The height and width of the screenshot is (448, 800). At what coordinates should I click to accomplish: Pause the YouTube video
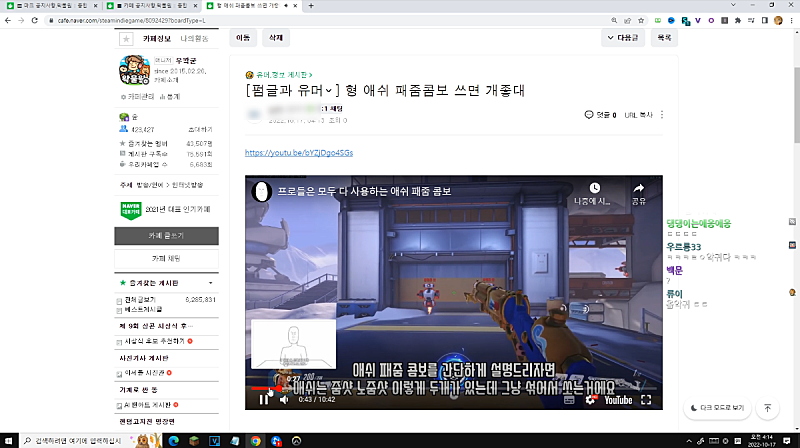pyautogui.click(x=263, y=400)
